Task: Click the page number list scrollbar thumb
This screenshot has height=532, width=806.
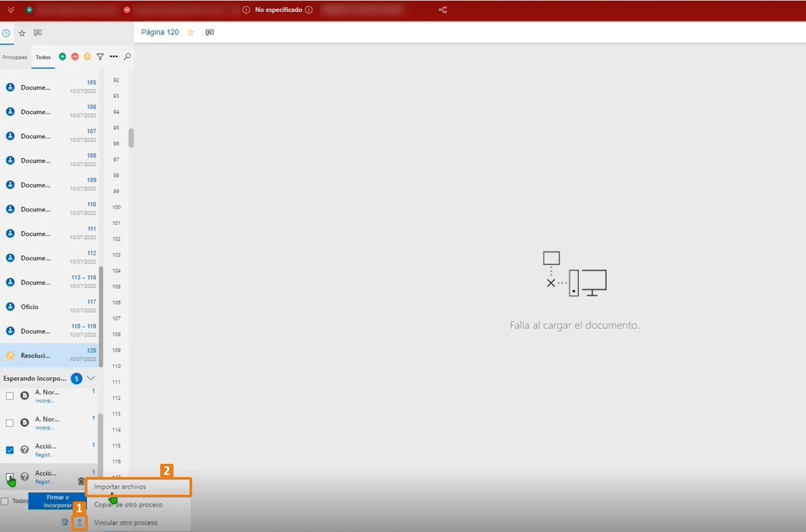Action: 131,138
